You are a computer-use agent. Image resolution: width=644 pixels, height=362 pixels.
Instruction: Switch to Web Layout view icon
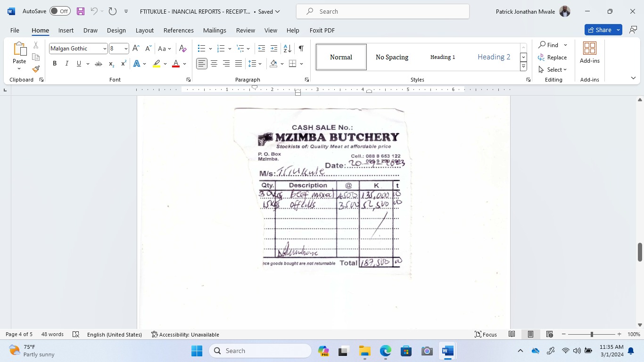(x=549, y=334)
